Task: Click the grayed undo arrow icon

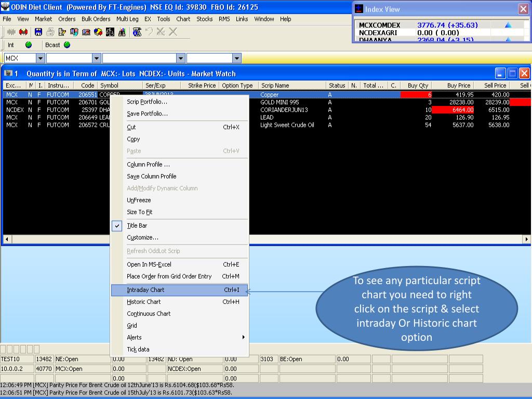Action: click(149, 32)
